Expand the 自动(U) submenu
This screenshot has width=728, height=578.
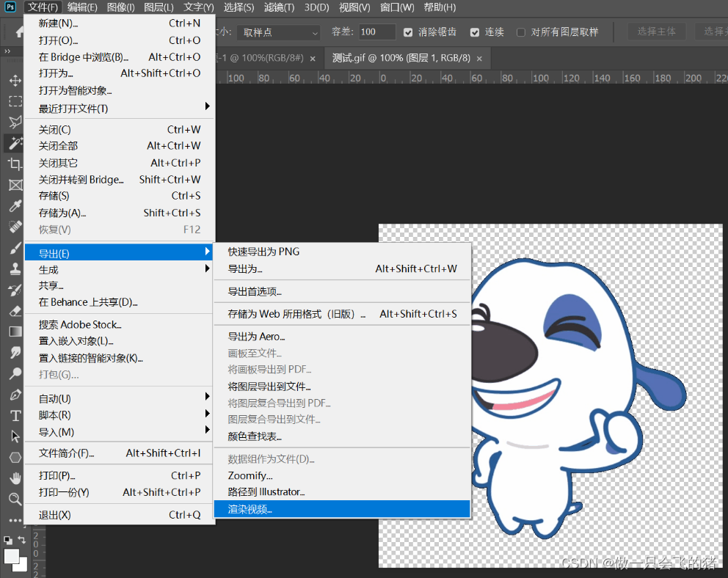coord(120,398)
